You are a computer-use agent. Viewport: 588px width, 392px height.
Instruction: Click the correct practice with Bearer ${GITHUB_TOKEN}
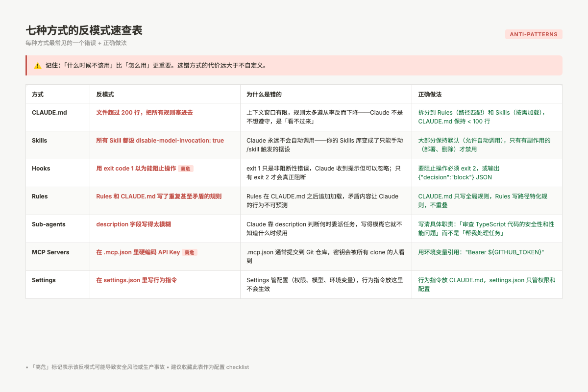481,252
